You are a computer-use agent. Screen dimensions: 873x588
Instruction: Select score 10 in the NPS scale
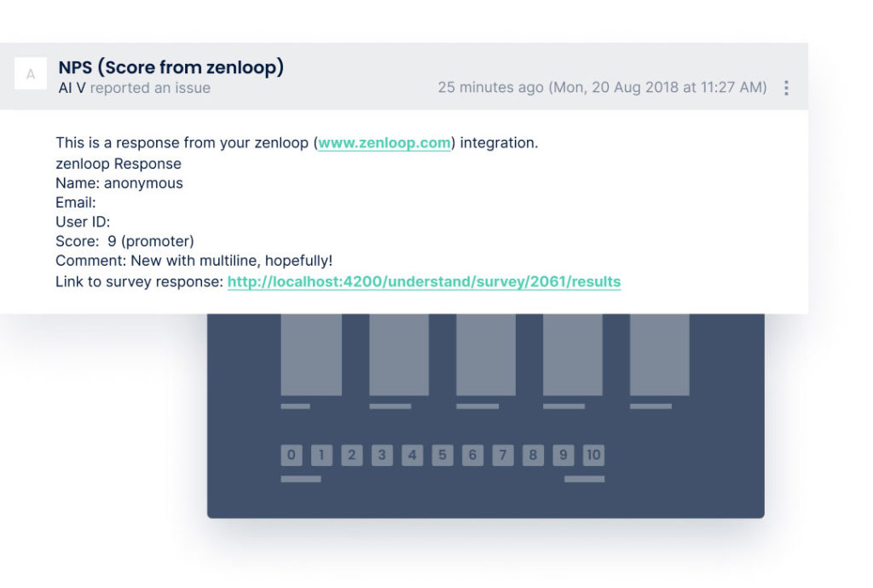(x=595, y=455)
